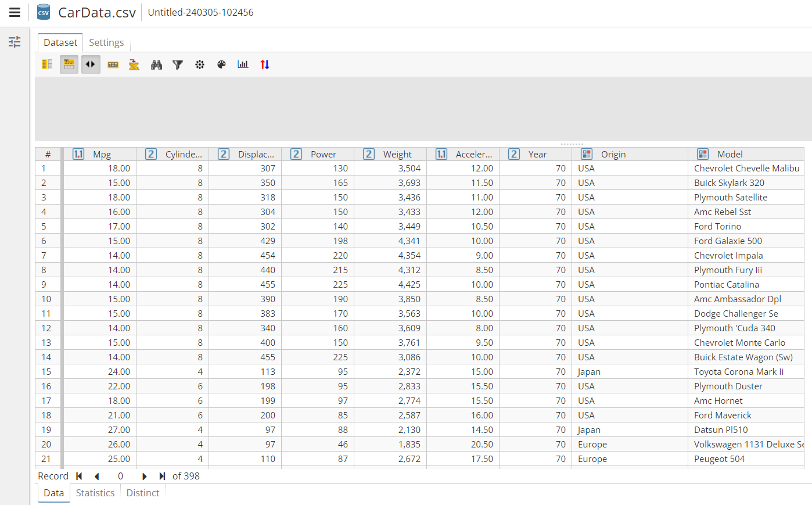Switch to the Settings tab
The height and width of the screenshot is (505, 812).
(106, 42)
